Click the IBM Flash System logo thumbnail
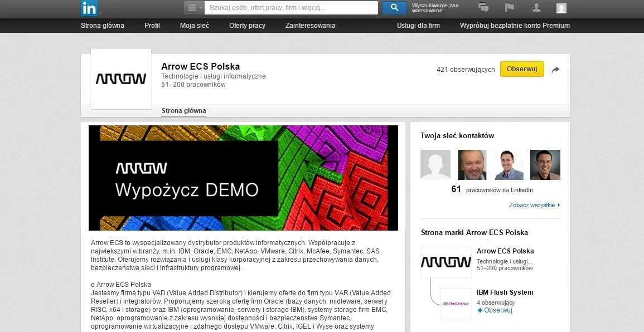 click(456, 303)
